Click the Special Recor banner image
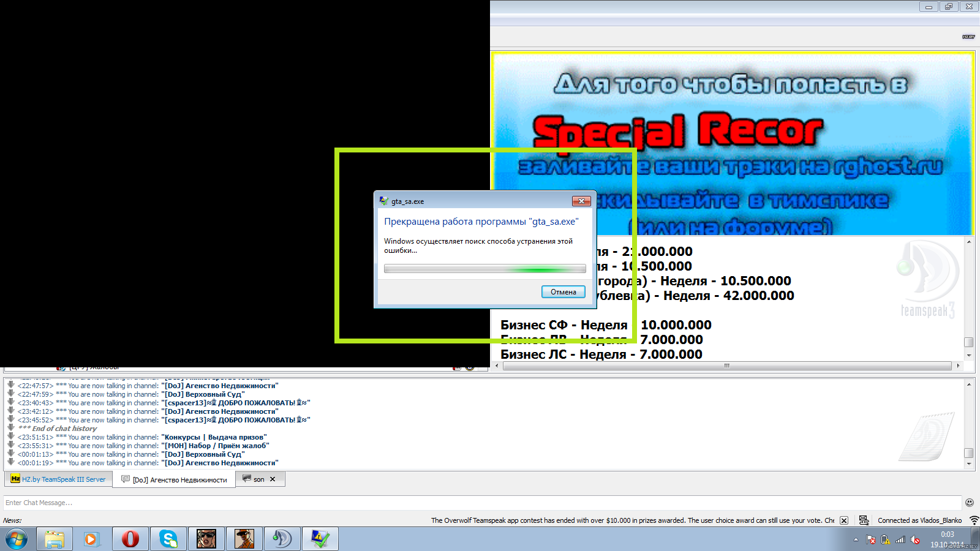 tap(733, 143)
